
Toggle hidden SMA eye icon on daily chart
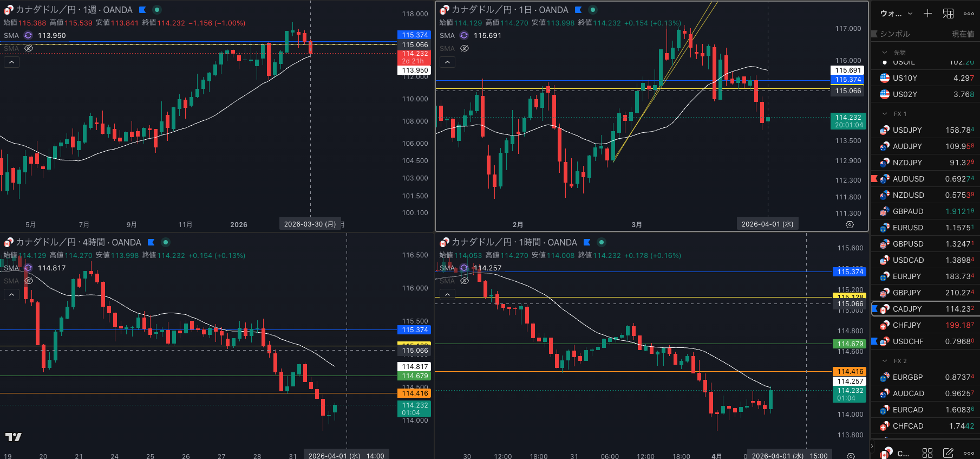click(464, 48)
